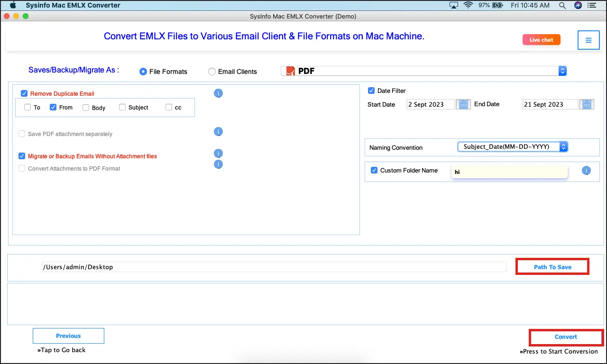Open the End Date calendar picker
607x364 pixels.
(587, 104)
